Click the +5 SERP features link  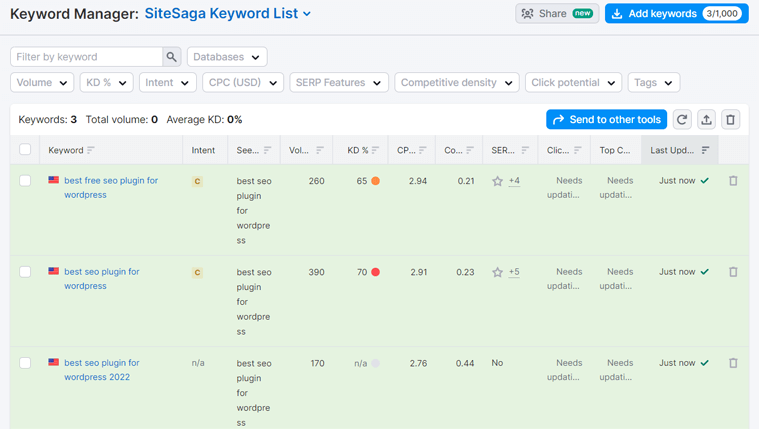[514, 272]
